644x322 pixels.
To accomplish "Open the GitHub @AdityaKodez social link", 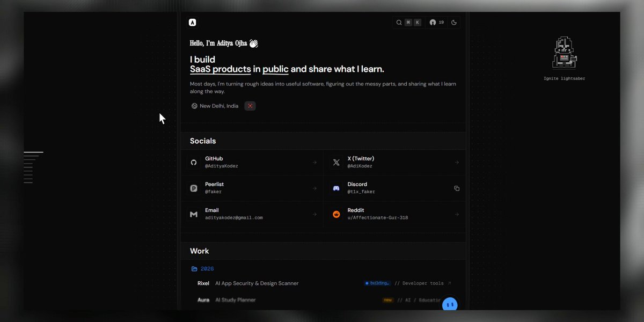I will point(252,162).
